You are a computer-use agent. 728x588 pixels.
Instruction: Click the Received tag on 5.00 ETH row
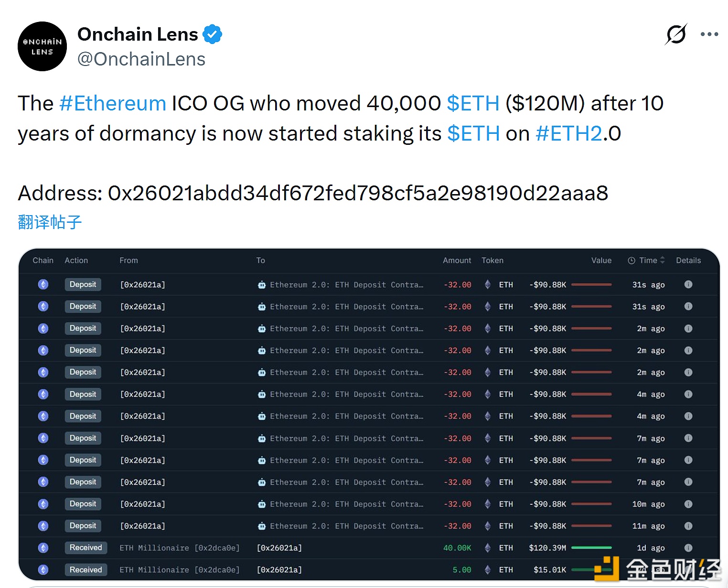[86, 570]
